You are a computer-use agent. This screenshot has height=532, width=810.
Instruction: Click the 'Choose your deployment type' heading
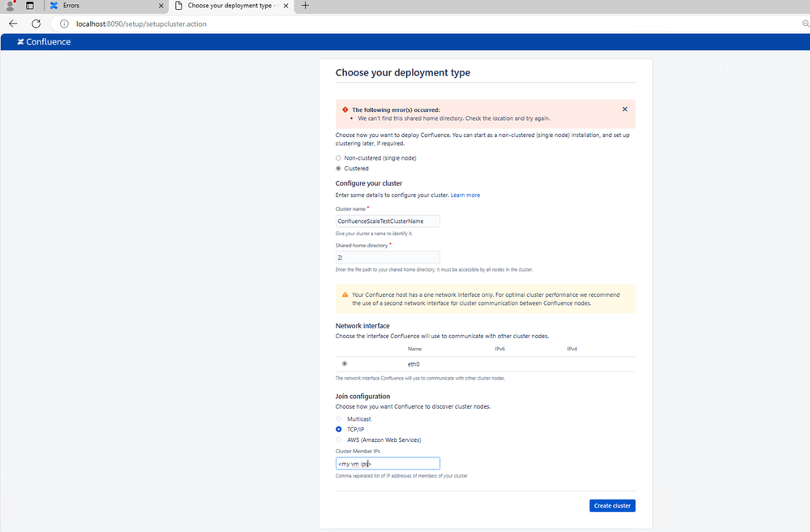pos(403,73)
